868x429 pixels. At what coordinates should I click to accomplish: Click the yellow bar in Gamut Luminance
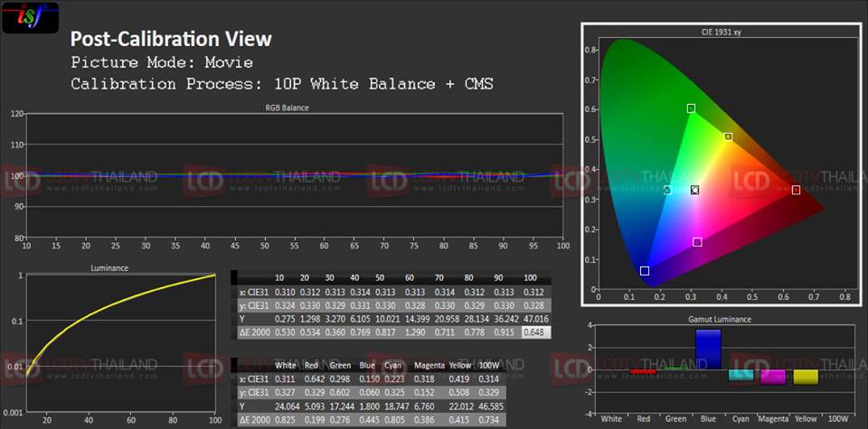tap(805, 377)
